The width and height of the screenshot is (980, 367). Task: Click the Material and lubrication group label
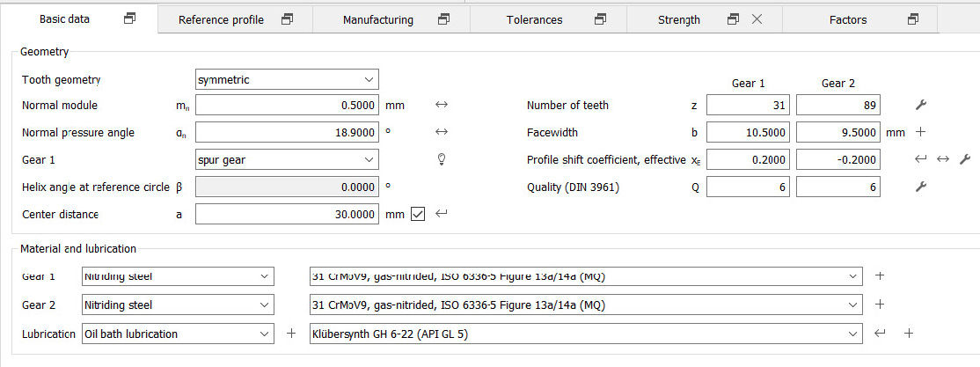pos(78,248)
